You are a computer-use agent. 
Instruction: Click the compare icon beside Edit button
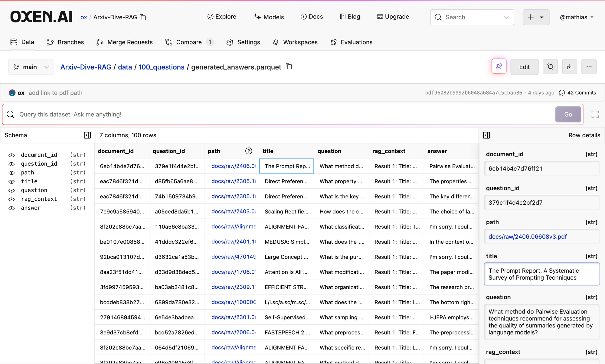coord(550,67)
